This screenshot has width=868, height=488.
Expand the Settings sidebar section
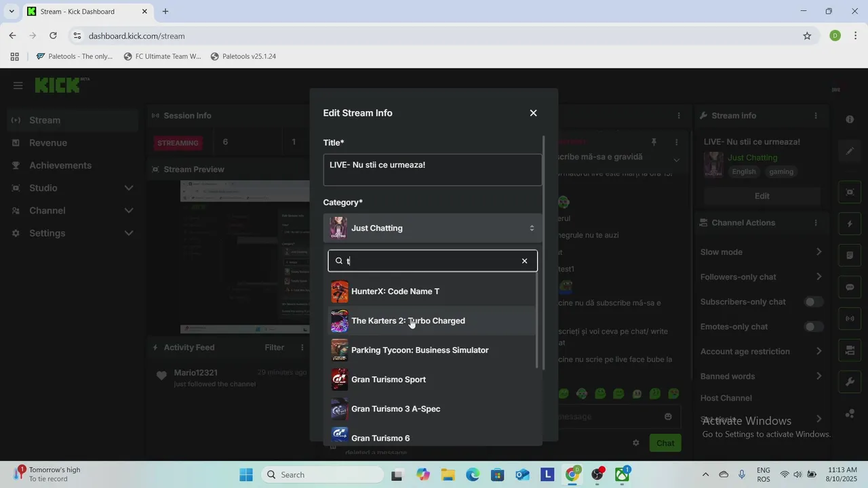pos(73,233)
